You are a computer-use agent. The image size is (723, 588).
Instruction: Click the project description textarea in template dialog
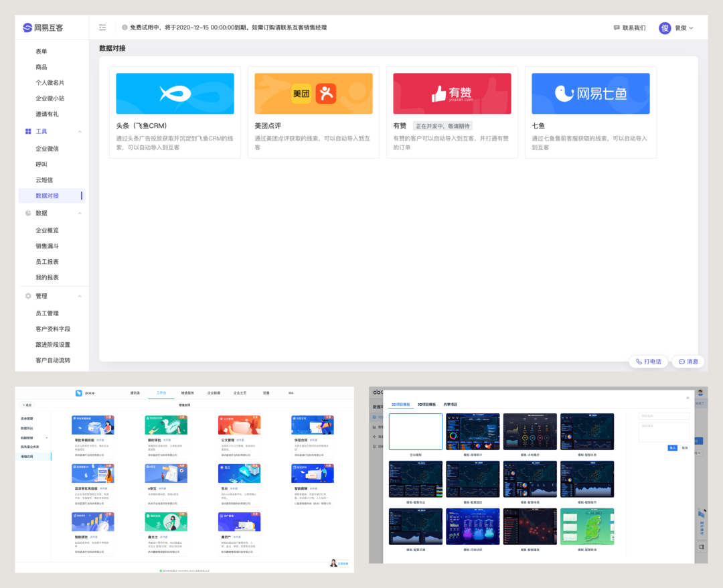664,432
